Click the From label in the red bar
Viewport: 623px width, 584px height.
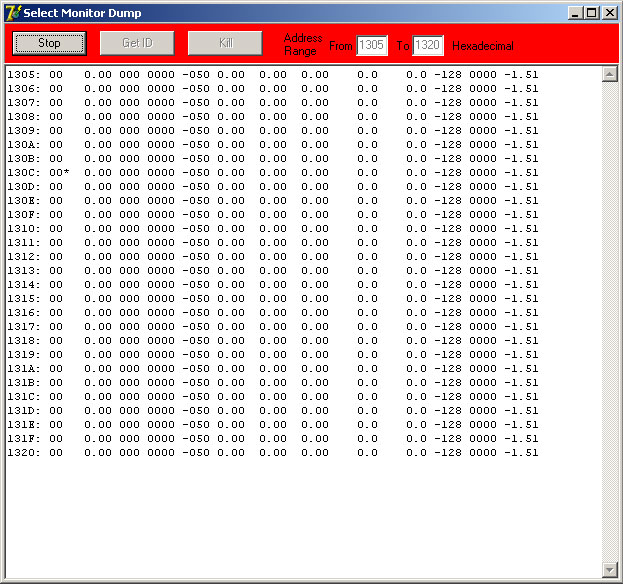341,46
